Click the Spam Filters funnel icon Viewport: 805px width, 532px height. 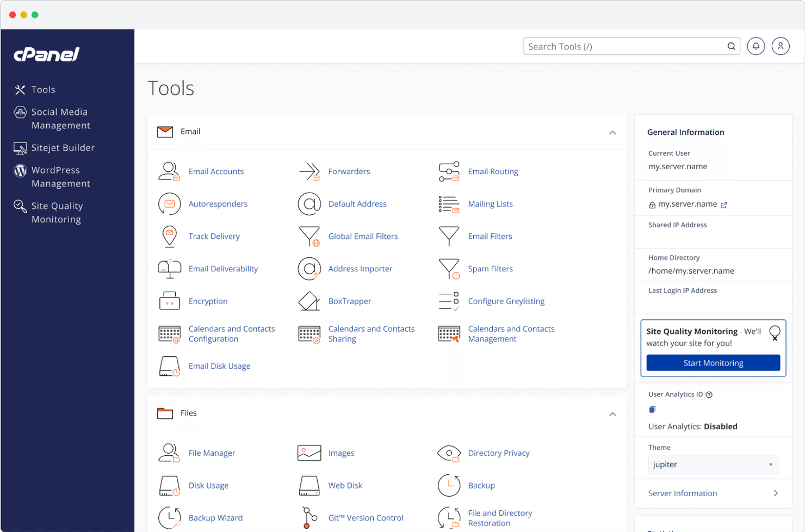[x=449, y=268]
